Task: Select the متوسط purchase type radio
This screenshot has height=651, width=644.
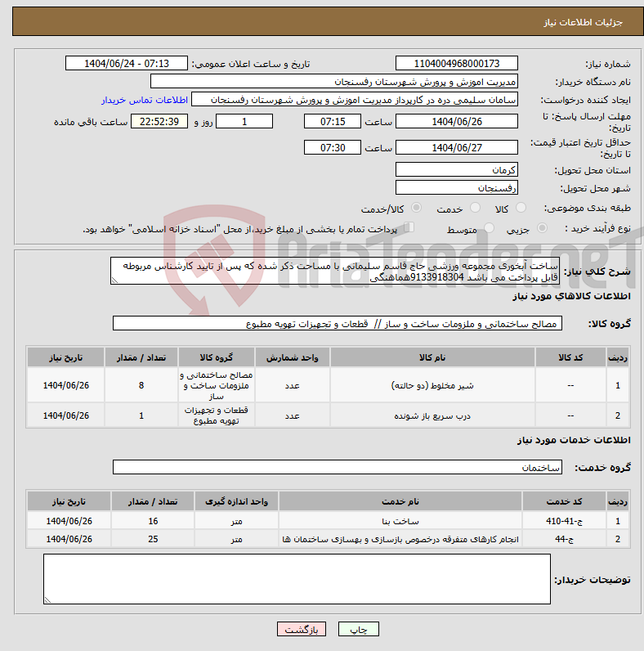Action: pos(490,228)
